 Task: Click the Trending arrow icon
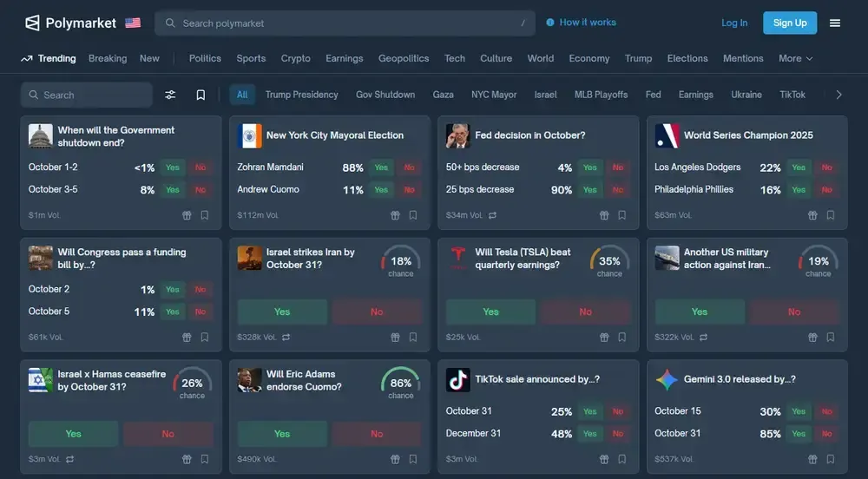[x=27, y=59]
